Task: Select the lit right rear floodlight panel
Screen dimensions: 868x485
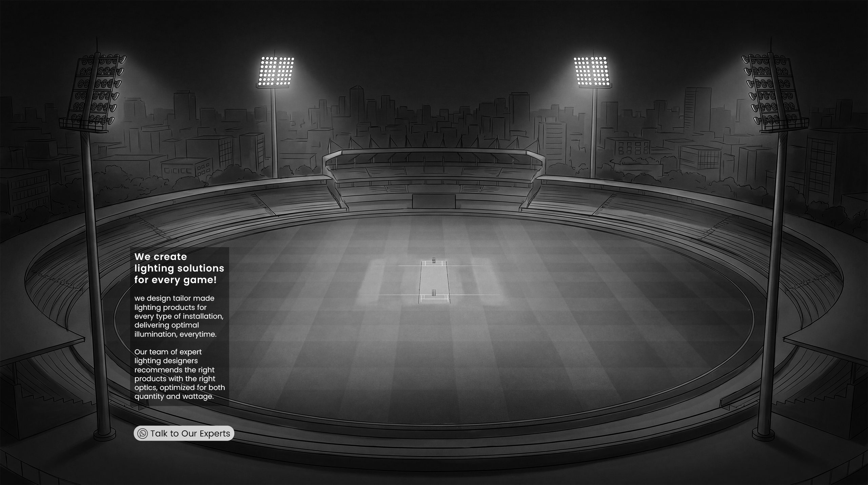Action: 592,71
